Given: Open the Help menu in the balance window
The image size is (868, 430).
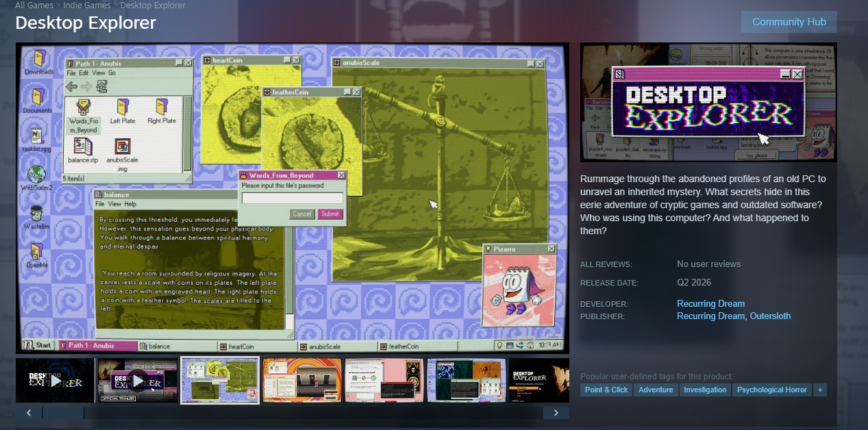Looking at the screenshot, I should coord(130,204).
